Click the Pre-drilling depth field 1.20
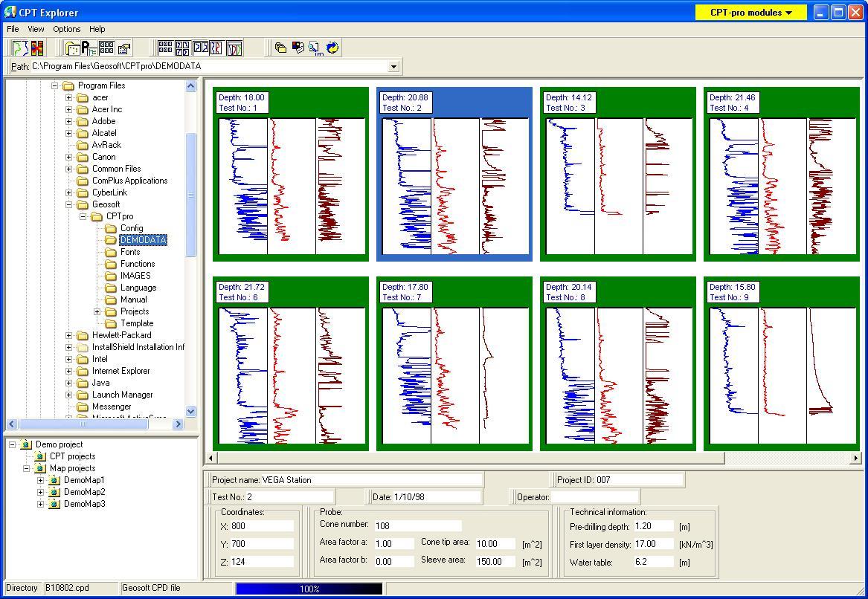The image size is (868, 599). click(x=654, y=527)
